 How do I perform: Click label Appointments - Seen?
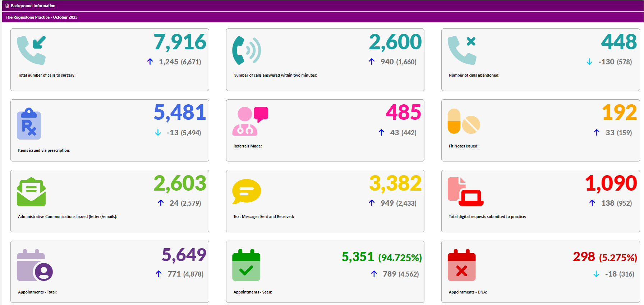click(253, 292)
